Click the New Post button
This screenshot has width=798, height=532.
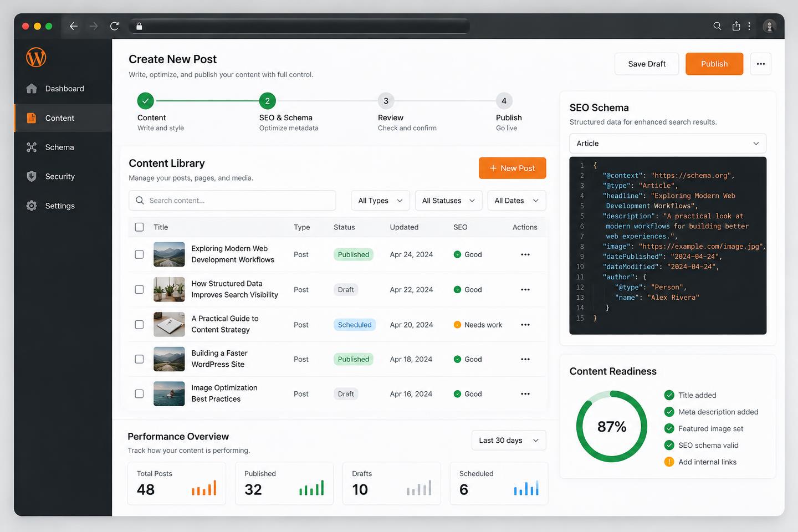(x=513, y=168)
